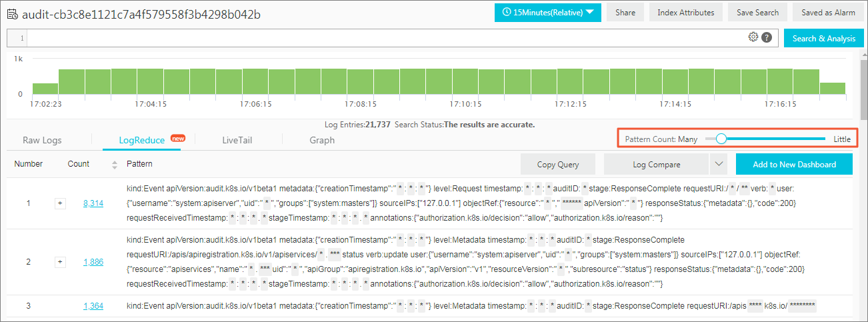Click the Count column header text
Image resolution: width=868 pixels, height=322 pixels.
78,163
